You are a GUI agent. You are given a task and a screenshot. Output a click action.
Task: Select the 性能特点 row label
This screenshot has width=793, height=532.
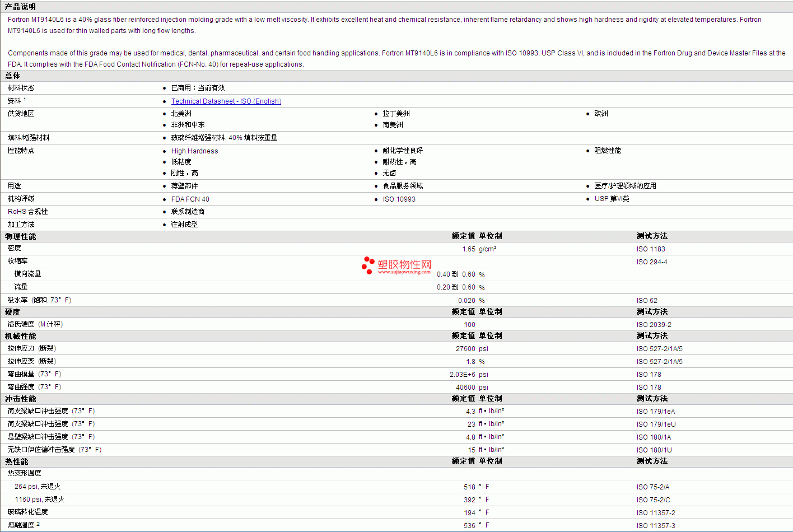point(21,151)
